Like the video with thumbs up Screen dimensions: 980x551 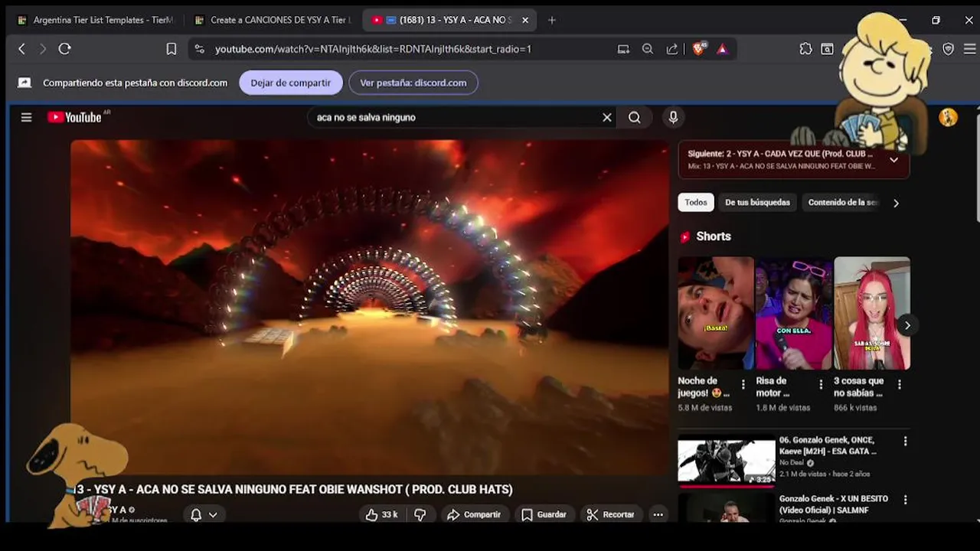[381, 515]
